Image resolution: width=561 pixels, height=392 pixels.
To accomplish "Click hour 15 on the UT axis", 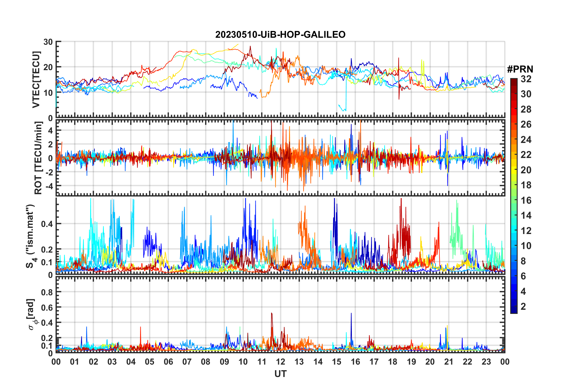I will click(x=337, y=362).
